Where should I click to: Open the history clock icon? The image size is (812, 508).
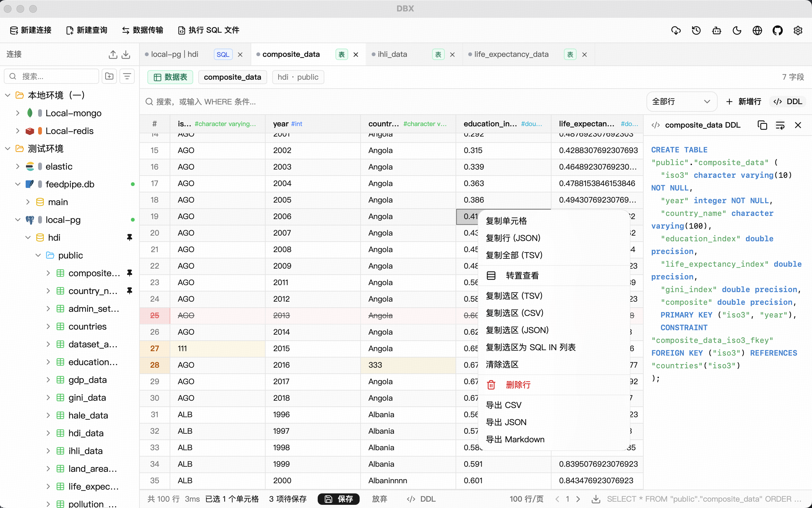point(696,30)
